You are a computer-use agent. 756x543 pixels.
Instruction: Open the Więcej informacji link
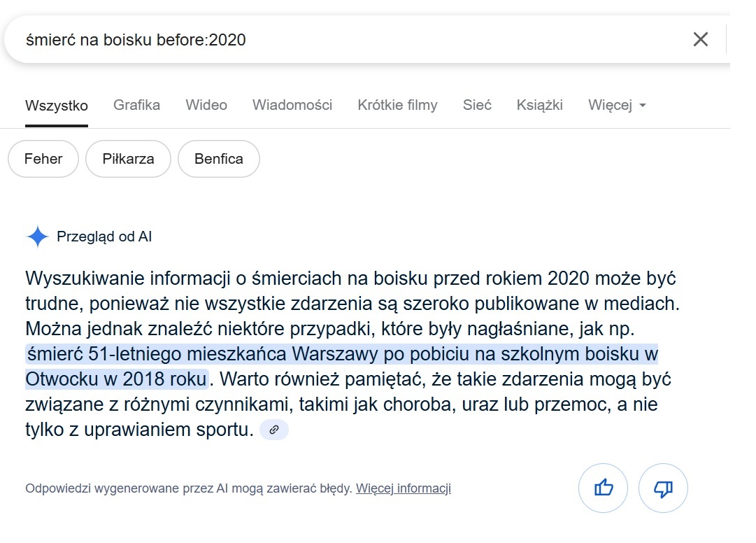pos(404,488)
